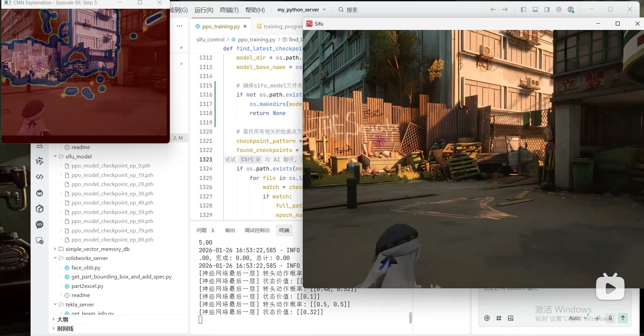
Task: Click the hexagon cube icon in the activity bar
Action: pyautogui.click(x=40, y=209)
